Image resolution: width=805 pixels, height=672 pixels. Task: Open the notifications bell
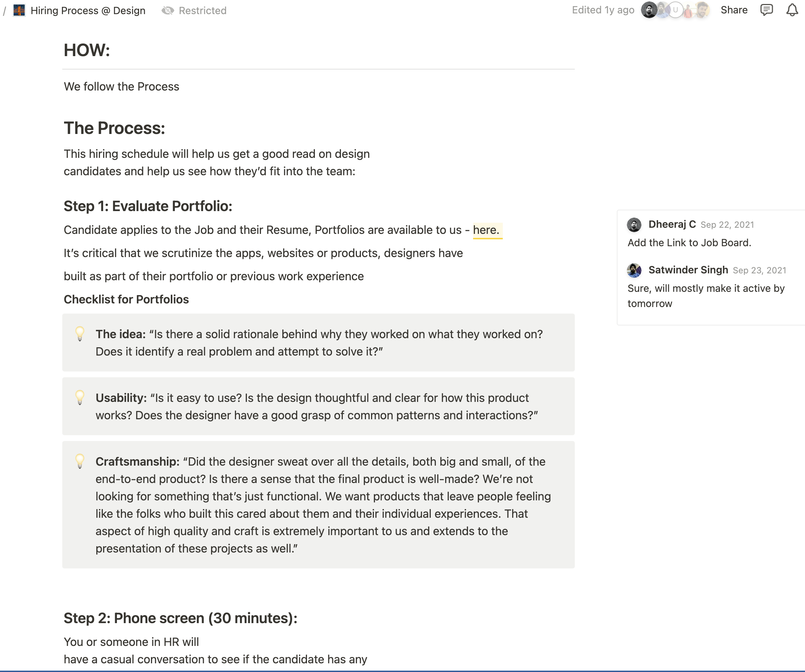point(792,10)
